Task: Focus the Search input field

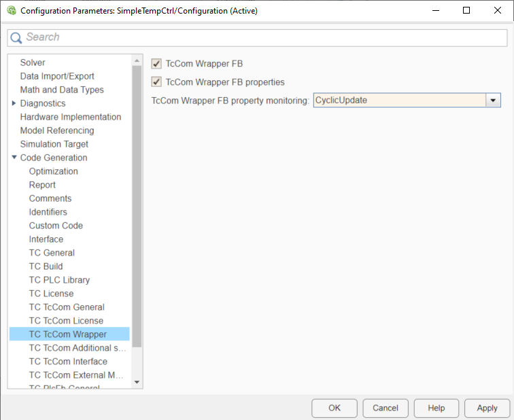Action: pos(257,37)
